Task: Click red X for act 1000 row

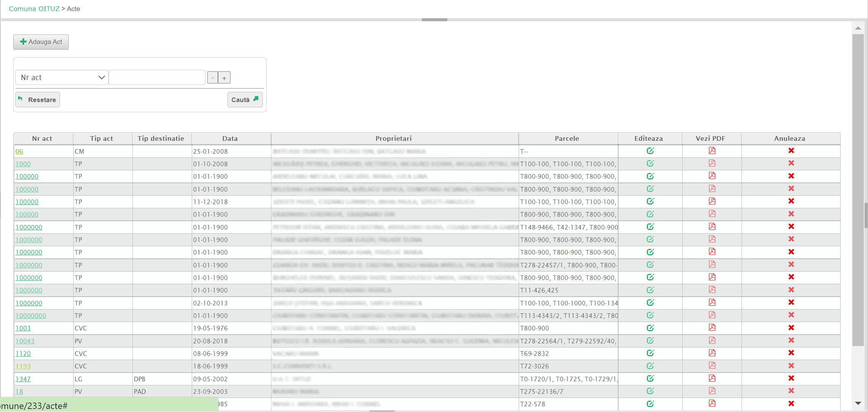Action: (791, 164)
